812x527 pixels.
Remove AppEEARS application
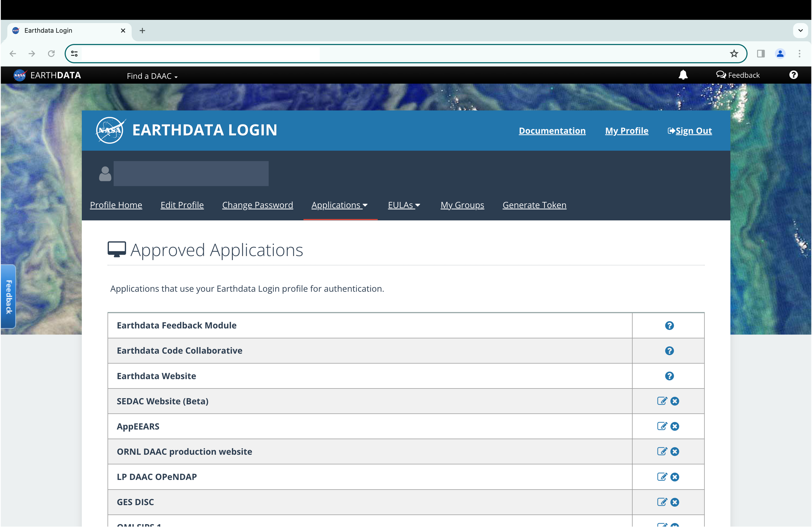coord(675,426)
